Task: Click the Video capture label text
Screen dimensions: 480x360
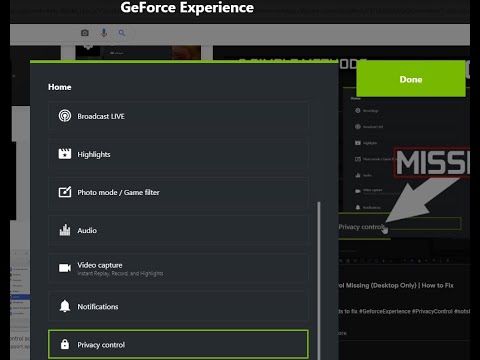Action: 100,265
